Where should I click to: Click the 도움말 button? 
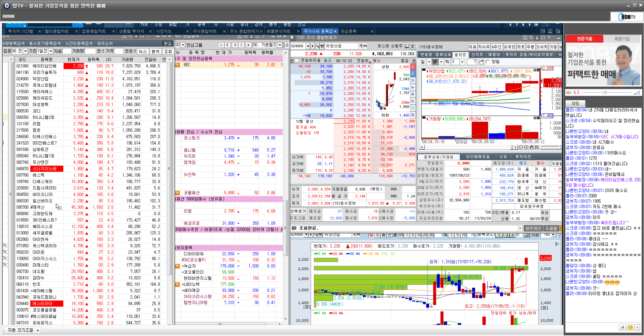[x=551, y=228]
